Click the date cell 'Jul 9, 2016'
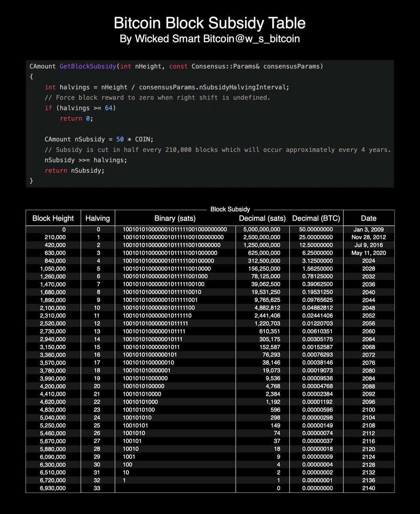420x514 pixels. [369, 245]
